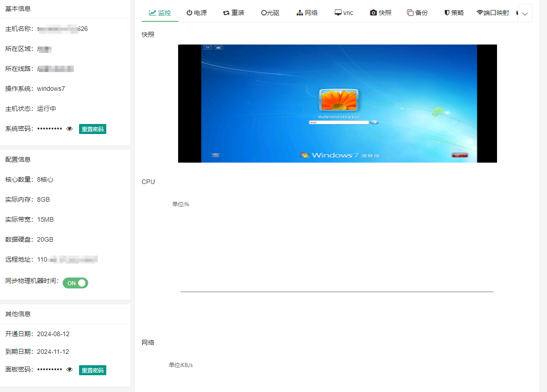Open the 策略 policy tab
Screen dimensions: 547x392
[454, 13]
